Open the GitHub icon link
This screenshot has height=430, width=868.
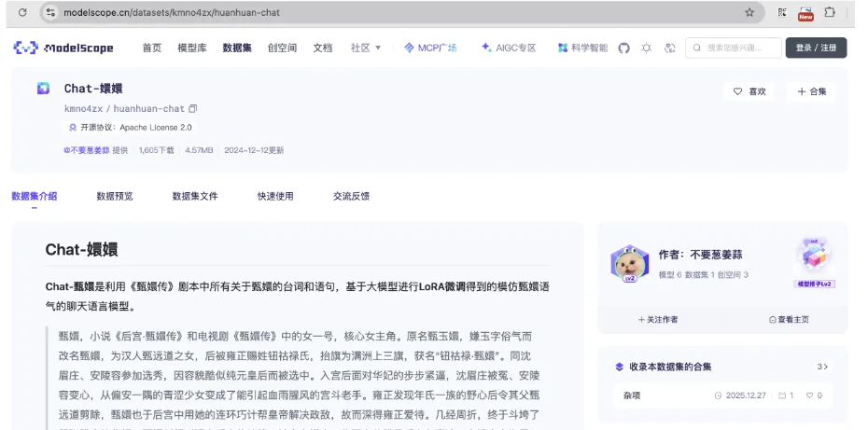(x=623, y=48)
